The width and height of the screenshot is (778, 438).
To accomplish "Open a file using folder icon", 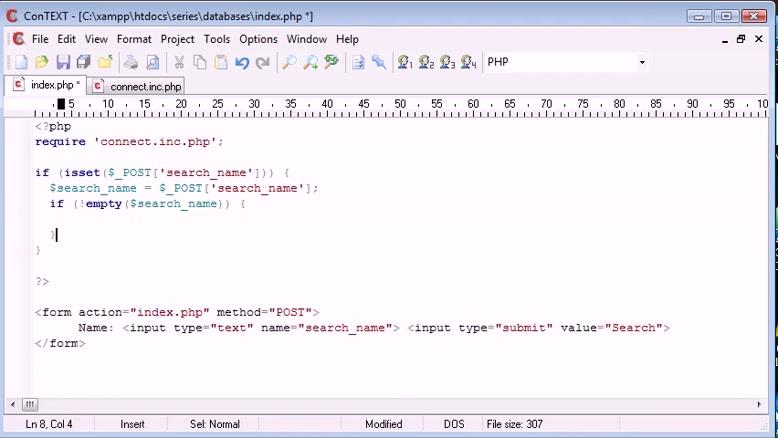I will (42, 62).
